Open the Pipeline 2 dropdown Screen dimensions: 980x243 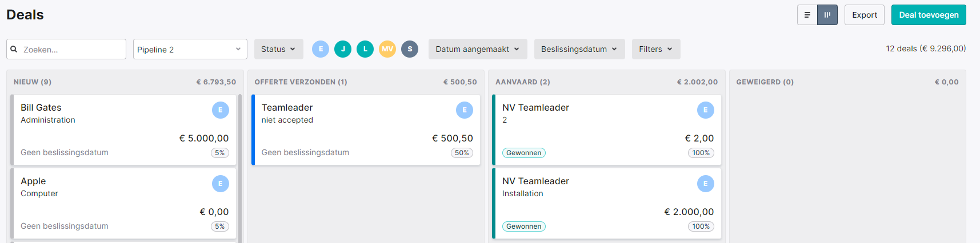[190, 49]
